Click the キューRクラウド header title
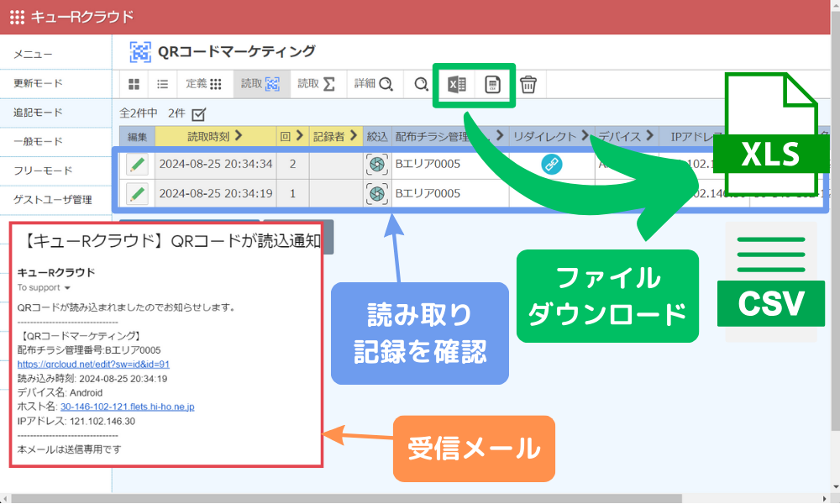840x504 pixels. 82,17
